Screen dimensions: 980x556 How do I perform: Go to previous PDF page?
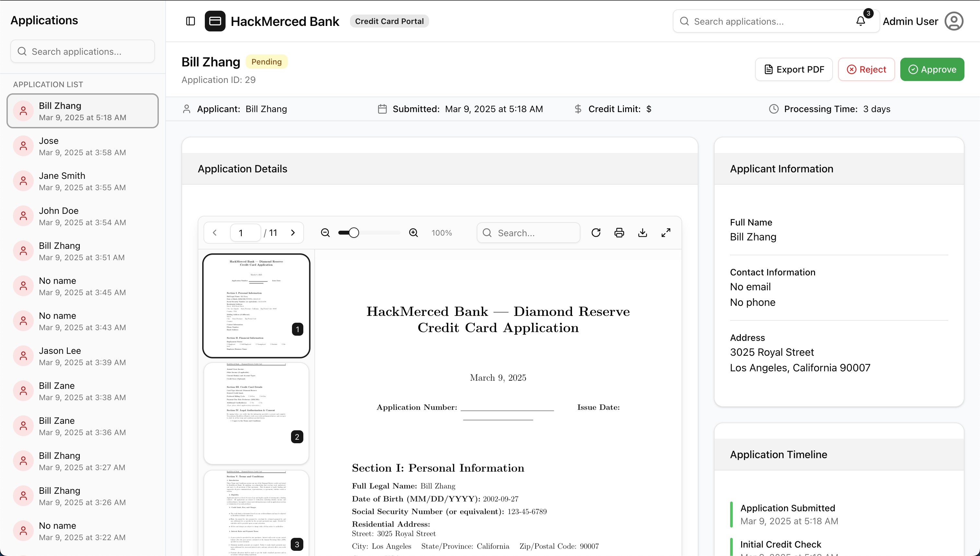(x=215, y=233)
